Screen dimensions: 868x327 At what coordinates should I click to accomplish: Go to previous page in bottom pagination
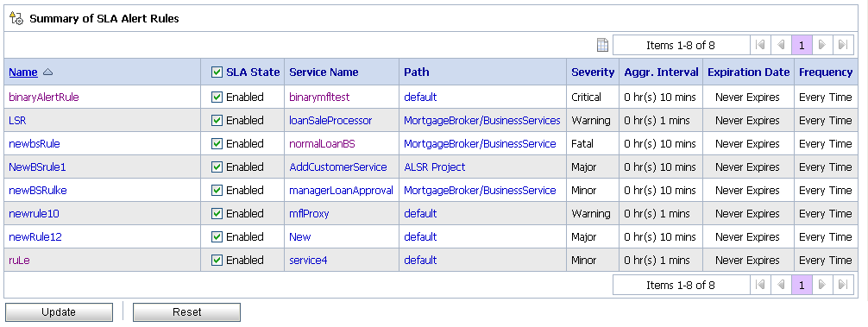point(781,285)
